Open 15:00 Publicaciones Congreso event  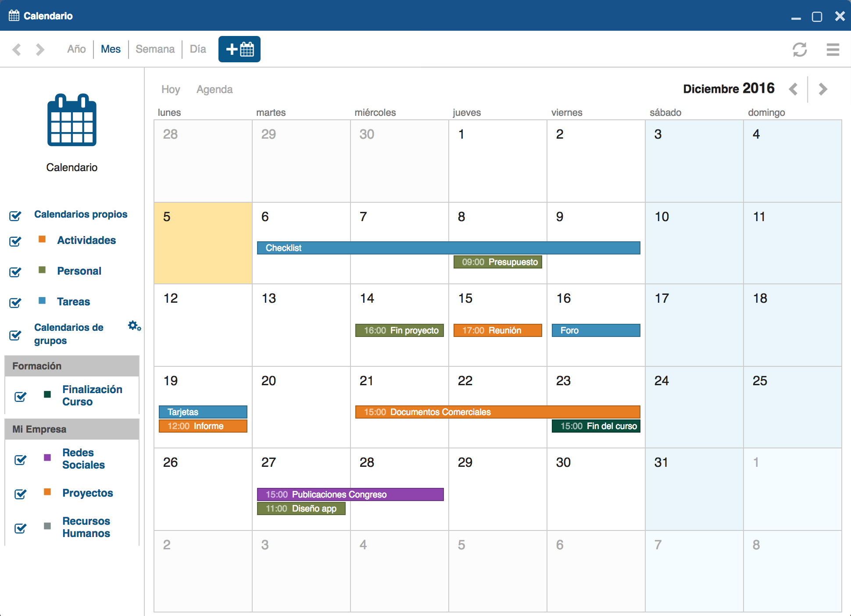(350, 494)
